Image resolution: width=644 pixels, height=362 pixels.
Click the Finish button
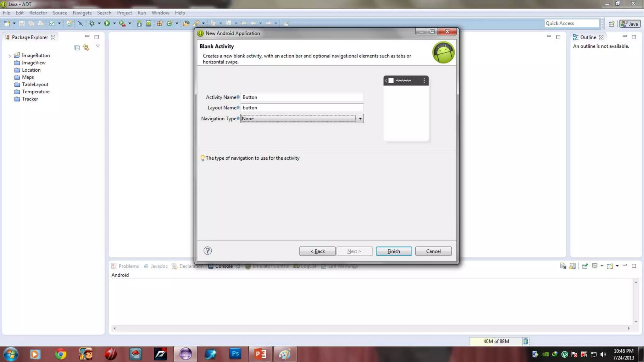394,251
